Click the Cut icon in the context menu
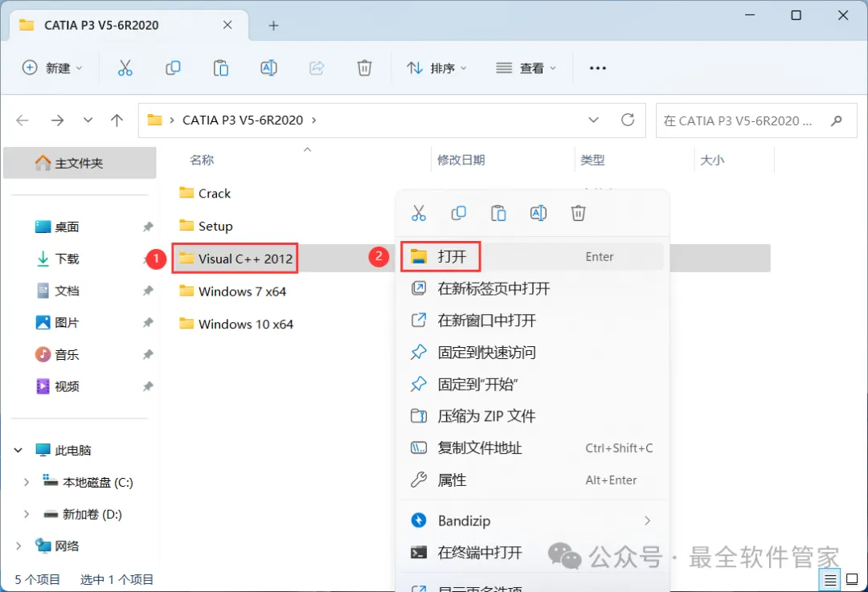868x592 pixels. click(419, 213)
